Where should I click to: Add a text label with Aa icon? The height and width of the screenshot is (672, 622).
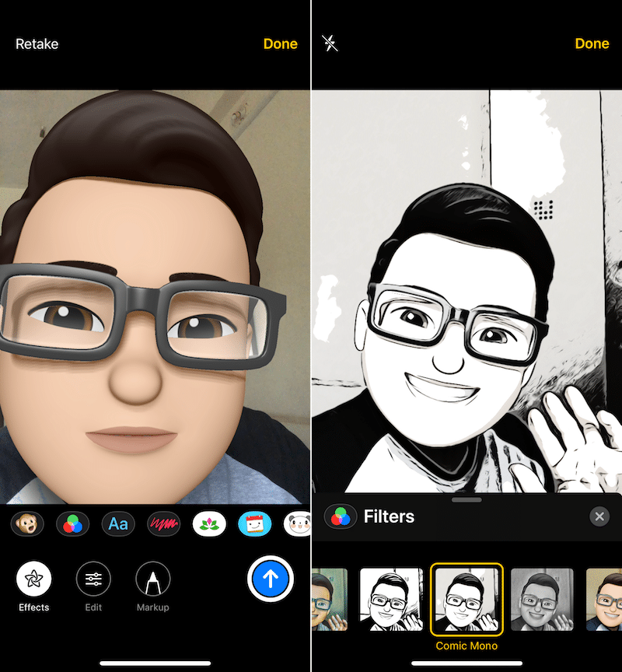pyautogui.click(x=118, y=524)
